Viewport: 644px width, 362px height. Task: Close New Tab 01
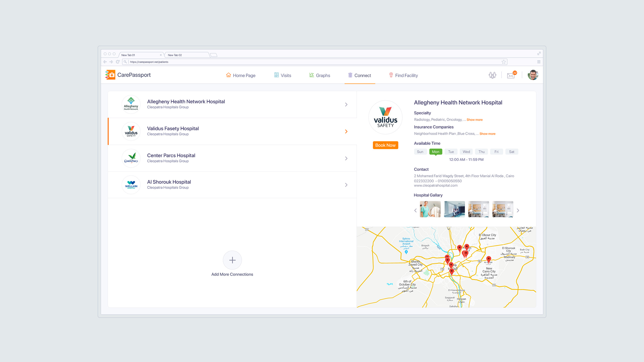(161, 55)
